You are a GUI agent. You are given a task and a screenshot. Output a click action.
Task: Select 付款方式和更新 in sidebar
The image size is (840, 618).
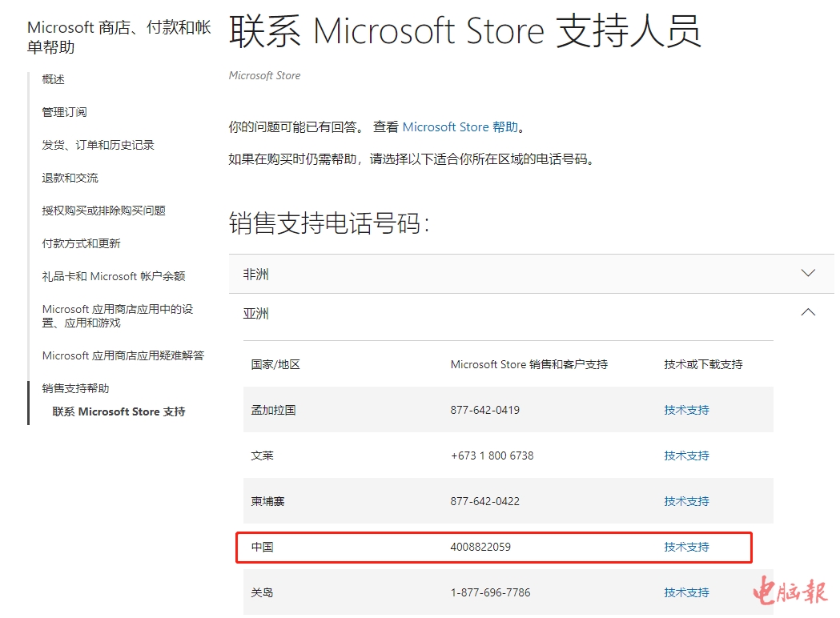point(81,243)
